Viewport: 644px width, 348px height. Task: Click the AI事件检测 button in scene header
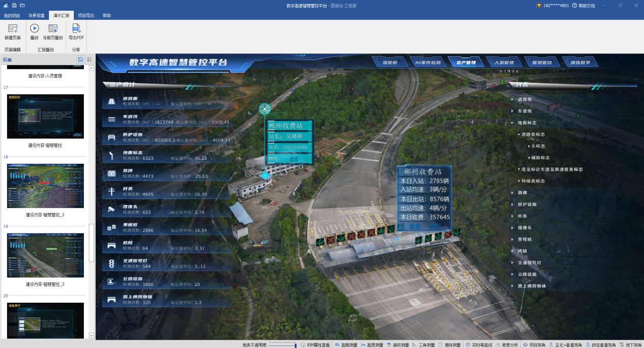(429, 63)
